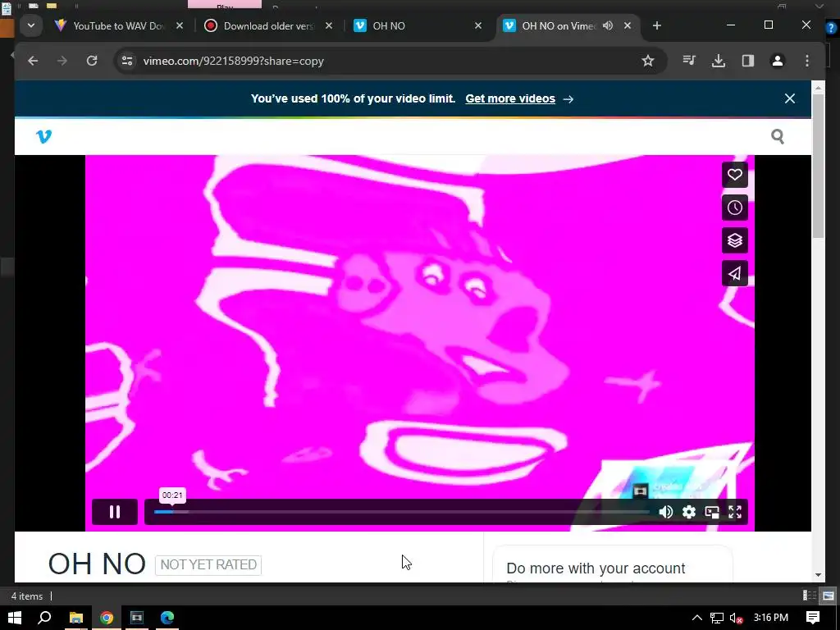This screenshot has height=630, width=840.
Task: Switch Explorer to large icons view
Action: [x=829, y=596]
